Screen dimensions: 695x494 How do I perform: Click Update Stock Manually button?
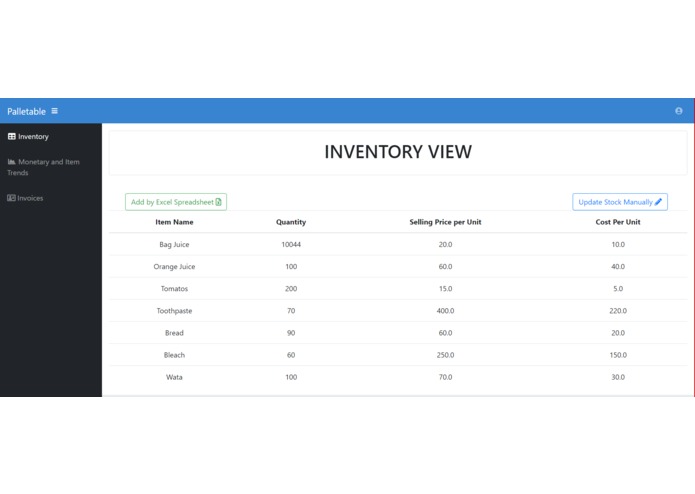tap(620, 202)
